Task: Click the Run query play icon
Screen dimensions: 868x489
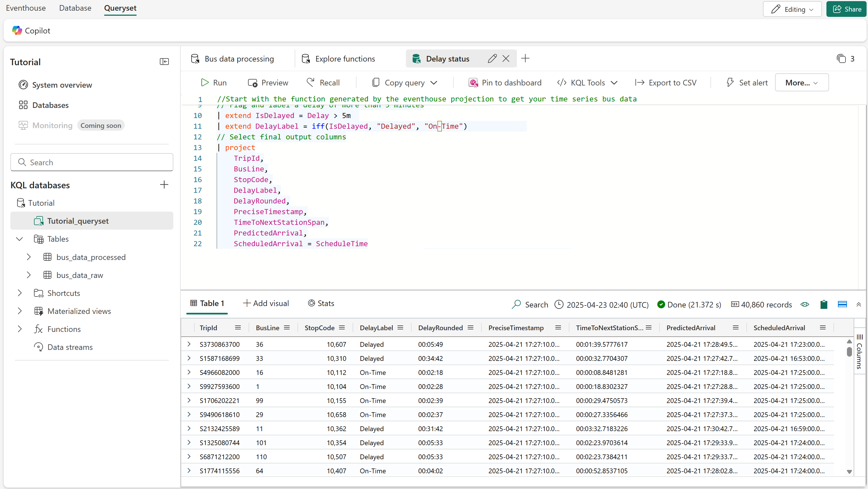Action: coord(204,83)
